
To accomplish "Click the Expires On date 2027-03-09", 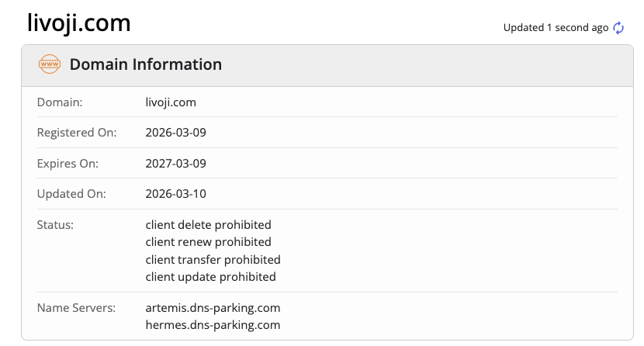I will pyautogui.click(x=176, y=164).
